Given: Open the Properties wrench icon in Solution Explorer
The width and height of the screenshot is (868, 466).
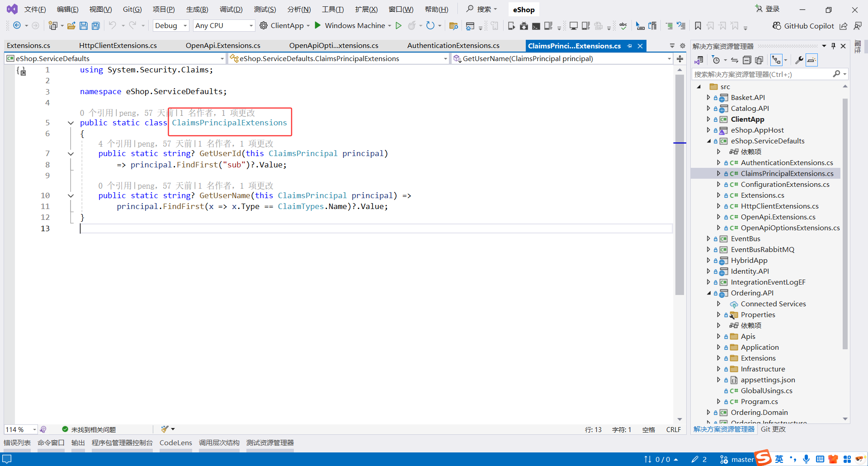Looking at the screenshot, I should tap(799, 60).
